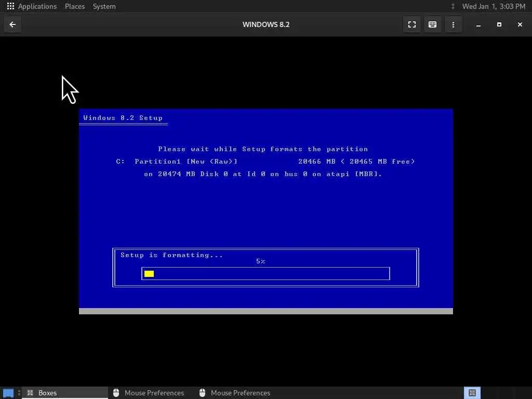The width and height of the screenshot is (532, 399).
Task: Click the WINDOWS 8.2 window title
Action: 266,24
